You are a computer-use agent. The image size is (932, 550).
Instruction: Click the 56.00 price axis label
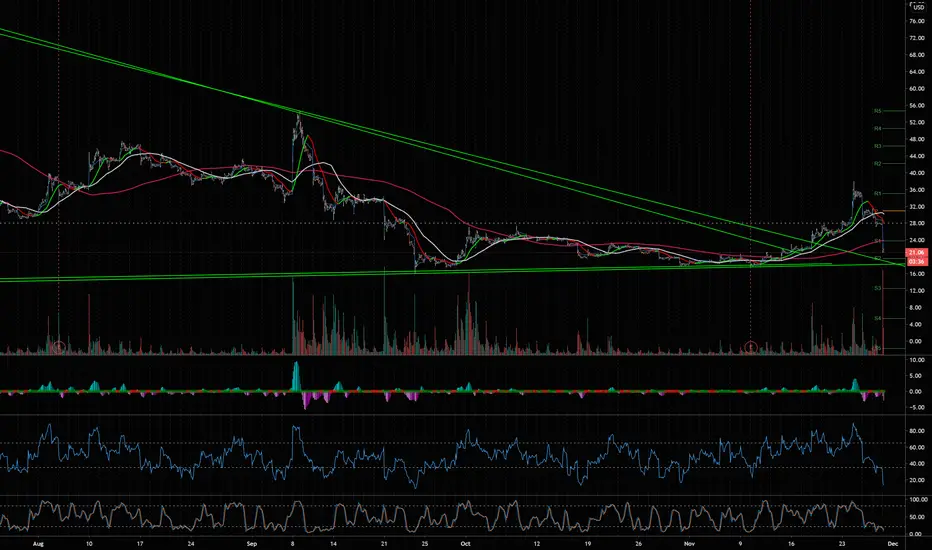point(917,106)
